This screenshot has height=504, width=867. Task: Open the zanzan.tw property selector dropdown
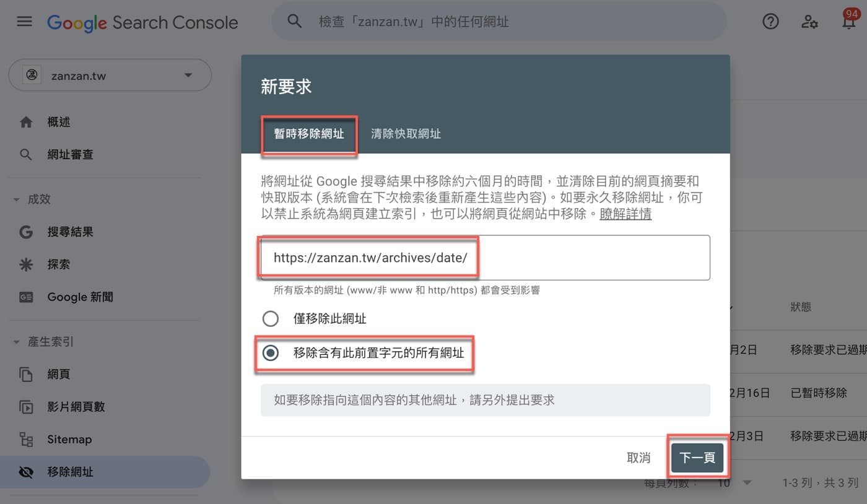click(x=110, y=76)
